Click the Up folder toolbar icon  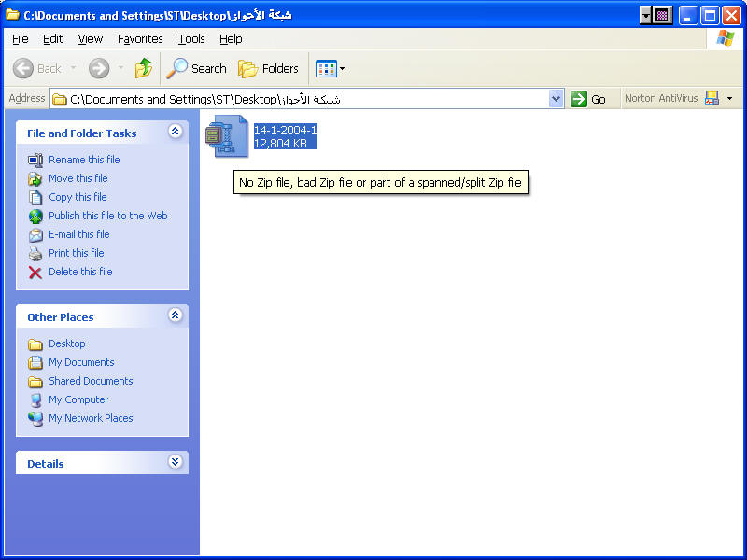point(144,68)
